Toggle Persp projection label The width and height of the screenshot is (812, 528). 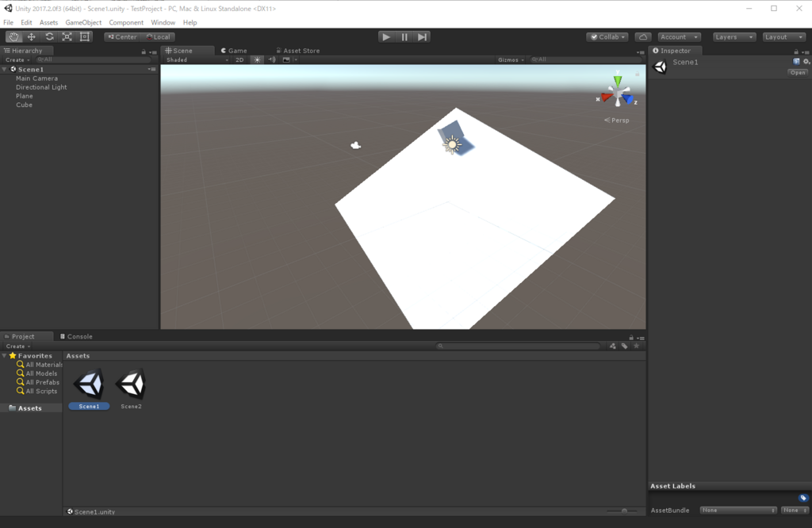617,120
